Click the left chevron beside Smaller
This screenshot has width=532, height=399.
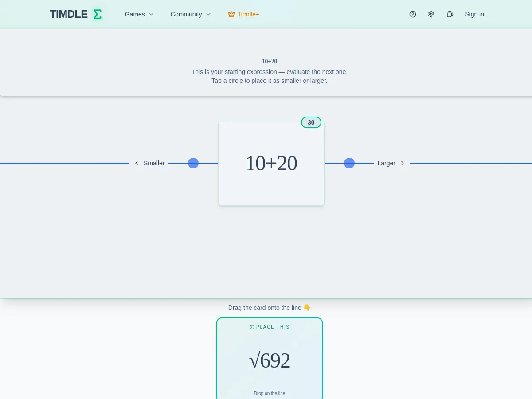(x=137, y=163)
